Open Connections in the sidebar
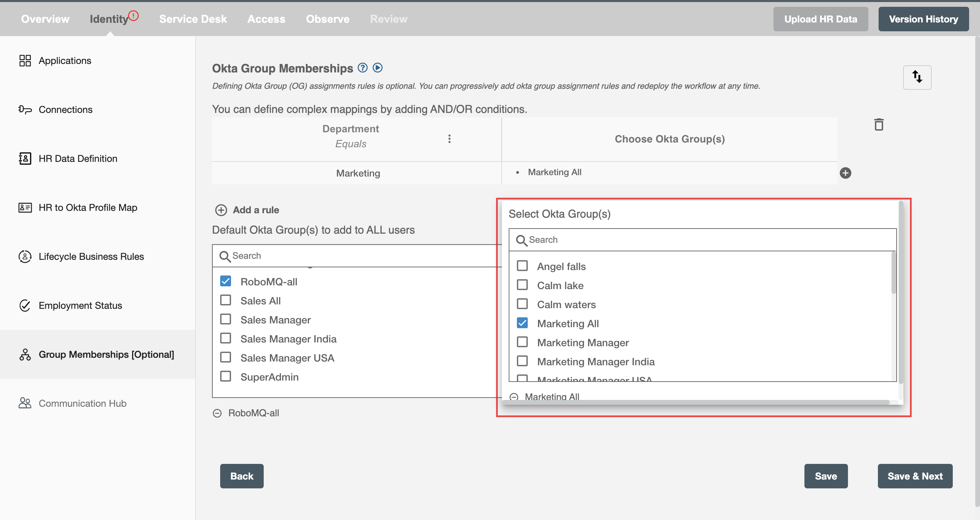 (97, 110)
